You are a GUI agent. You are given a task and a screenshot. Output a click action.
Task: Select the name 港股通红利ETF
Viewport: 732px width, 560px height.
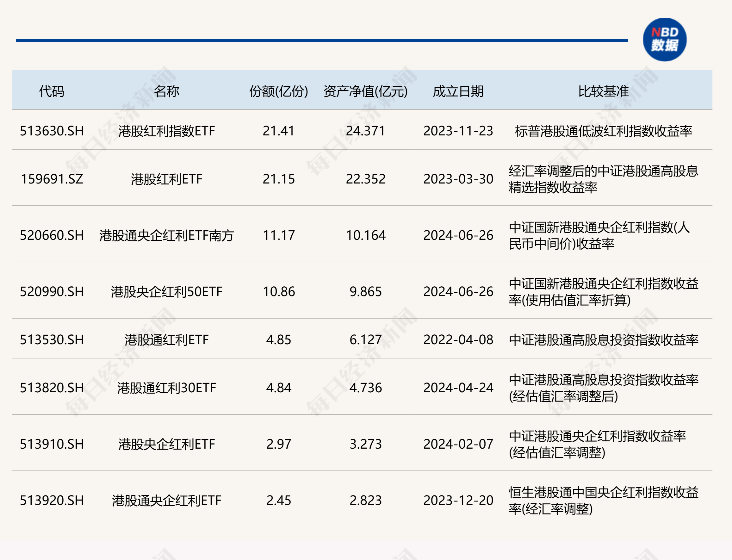(x=167, y=340)
